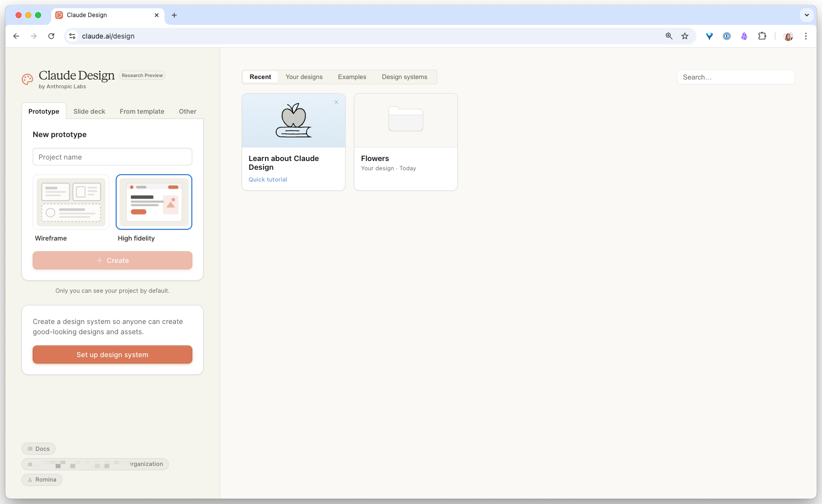Dismiss the Learn about Claude Design card
Viewport: 822px width, 504px height.
pyautogui.click(x=336, y=102)
